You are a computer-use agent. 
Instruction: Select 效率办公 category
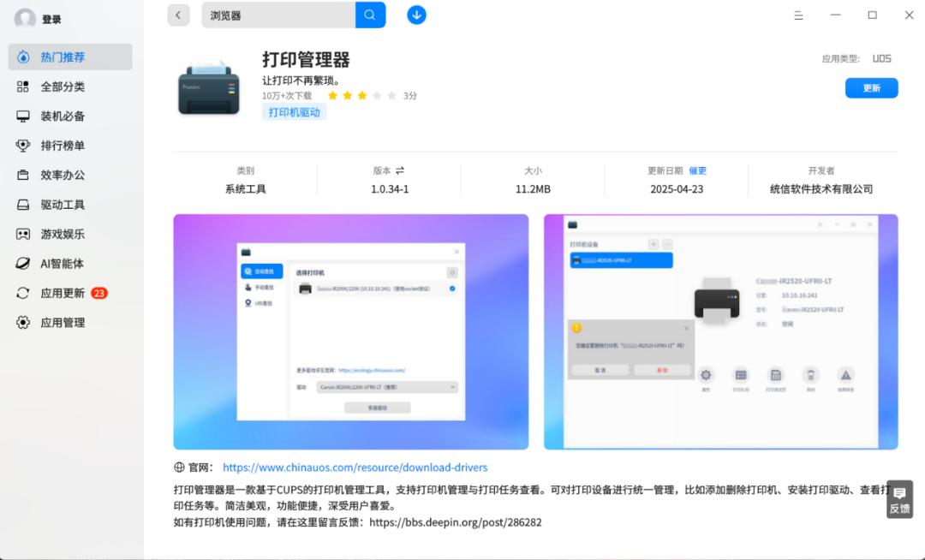(x=70, y=175)
